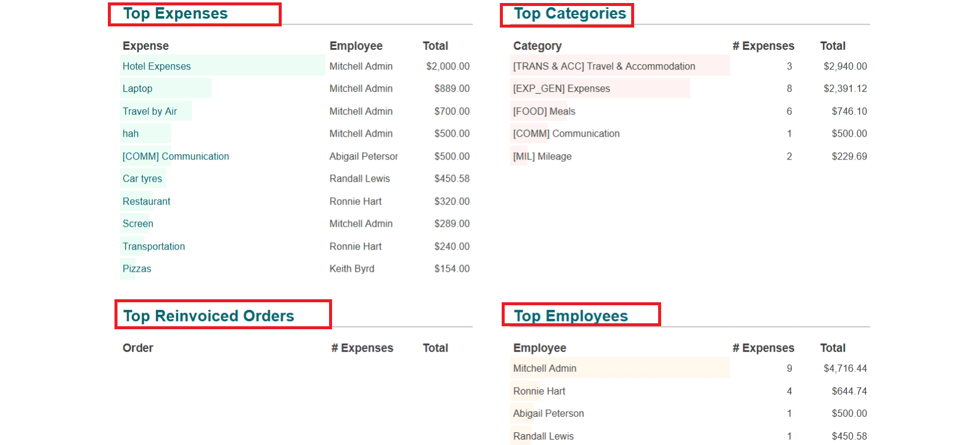Select Abigail Peterson in Top Employees
Viewport: 980px width, 445px height.
click(x=548, y=413)
